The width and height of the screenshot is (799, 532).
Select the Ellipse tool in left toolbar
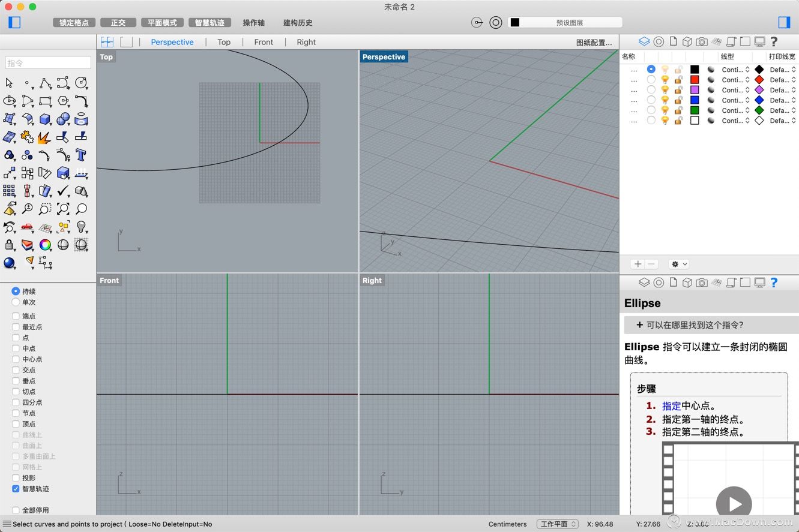click(9, 101)
